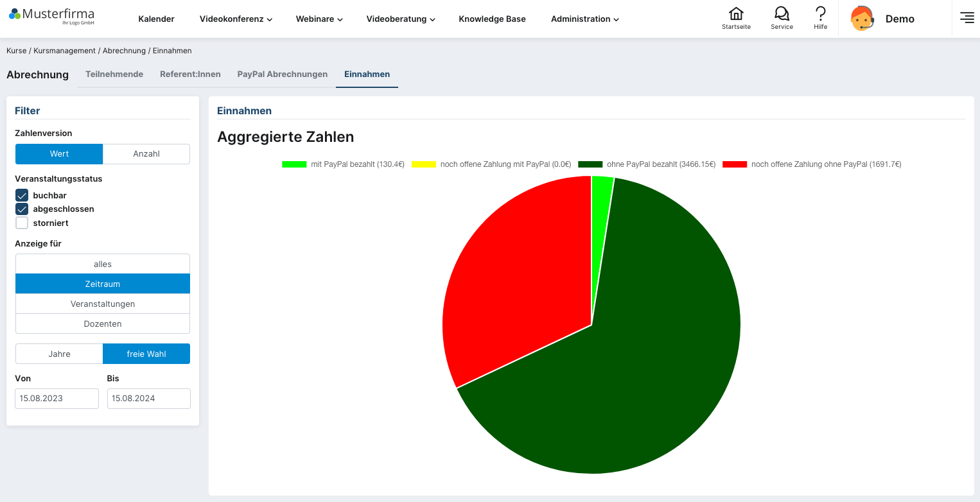Expand the Webinare dropdown menu

(319, 19)
